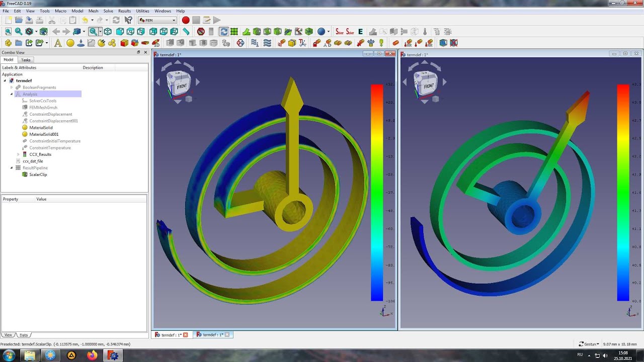644x362 pixels.
Task: Click the blue clipping plane cube icon
Action: point(443,43)
